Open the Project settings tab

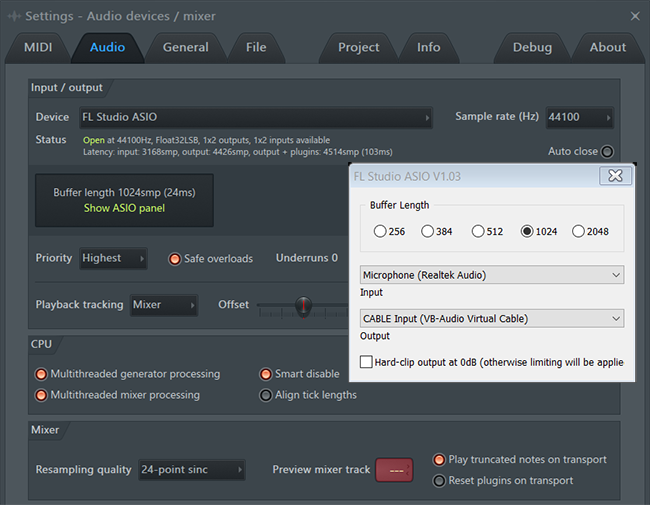point(359,47)
